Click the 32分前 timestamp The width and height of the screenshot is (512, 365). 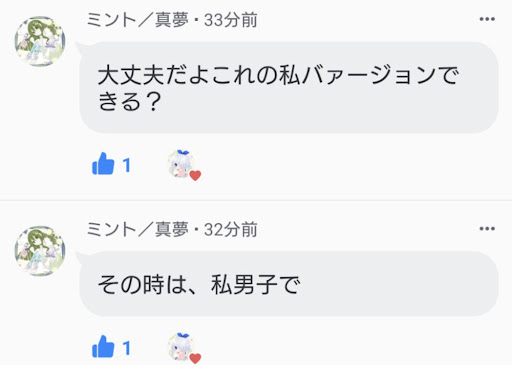pyautogui.click(x=230, y=229)
